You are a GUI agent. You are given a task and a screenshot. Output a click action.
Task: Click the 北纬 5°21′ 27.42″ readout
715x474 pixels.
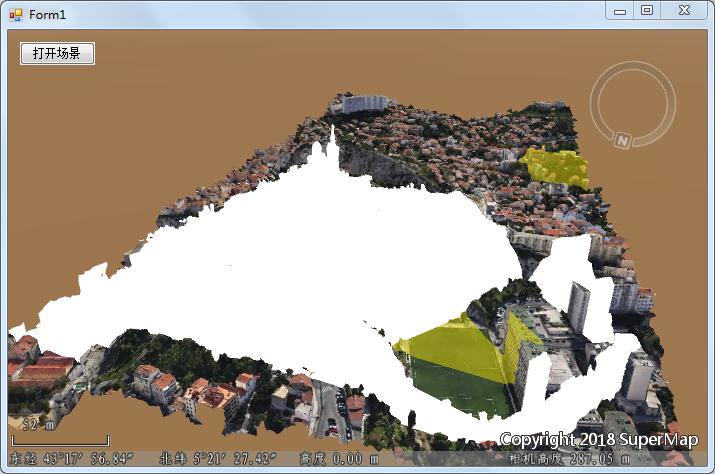(x=218, y=458)
